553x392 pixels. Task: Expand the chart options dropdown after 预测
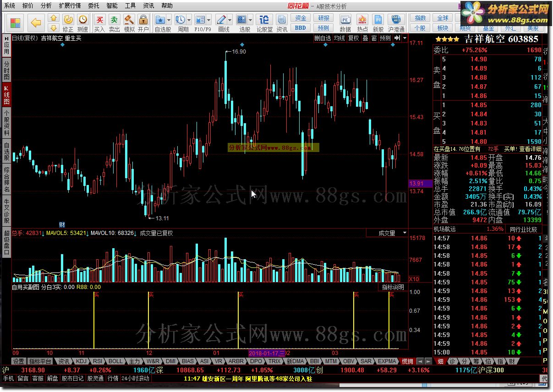coord(405,38)
